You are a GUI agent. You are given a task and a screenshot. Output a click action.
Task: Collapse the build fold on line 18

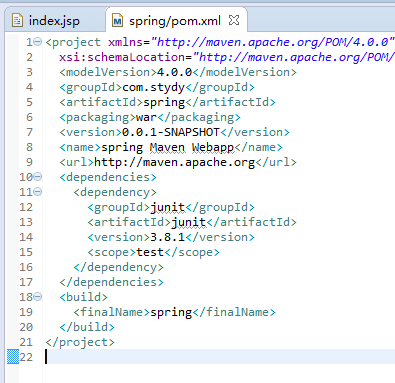point(38,296)
